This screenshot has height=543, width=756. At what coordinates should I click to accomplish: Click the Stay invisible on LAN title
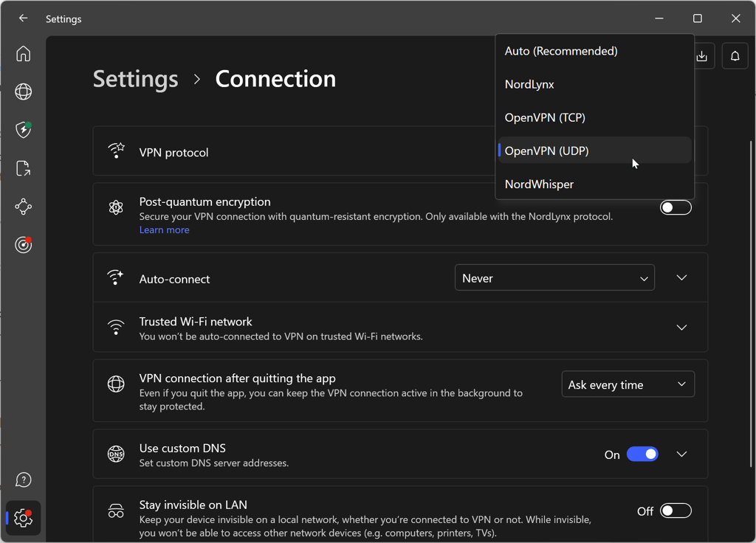click(x=193, y=505)
